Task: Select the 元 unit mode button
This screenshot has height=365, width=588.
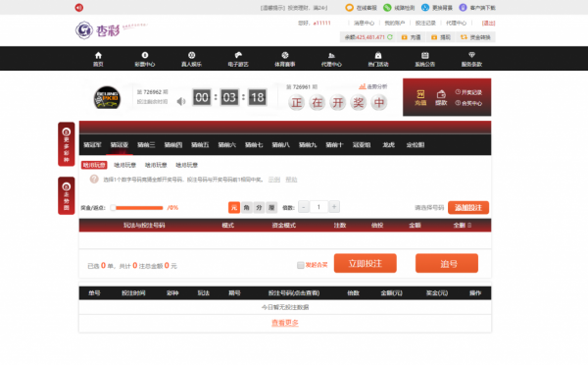Action: 234,207
